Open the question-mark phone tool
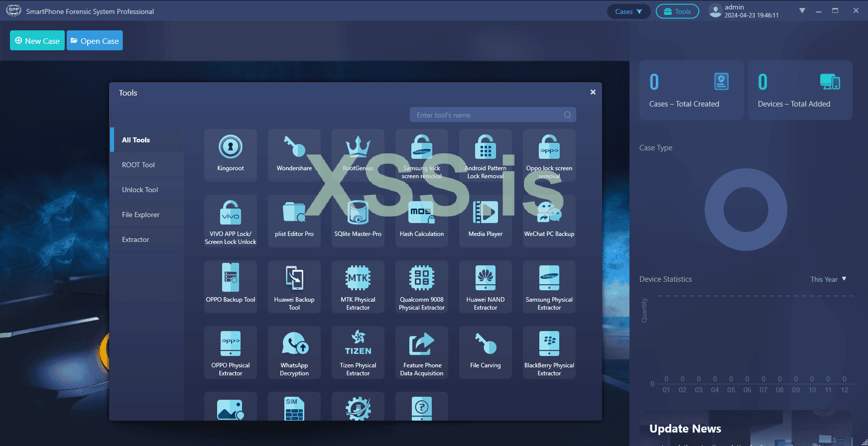This screenshot has width=868, height=446. (x=422, y=406)
